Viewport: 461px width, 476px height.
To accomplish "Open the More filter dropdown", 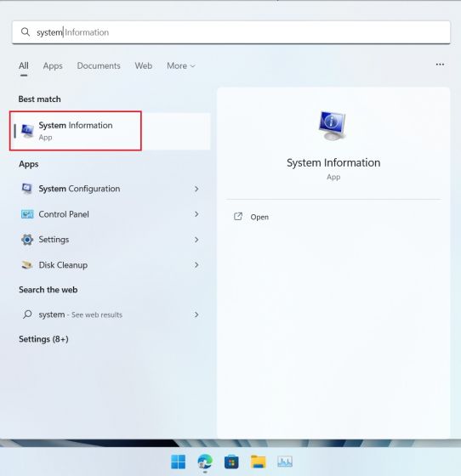I will (x=180, y=66).
